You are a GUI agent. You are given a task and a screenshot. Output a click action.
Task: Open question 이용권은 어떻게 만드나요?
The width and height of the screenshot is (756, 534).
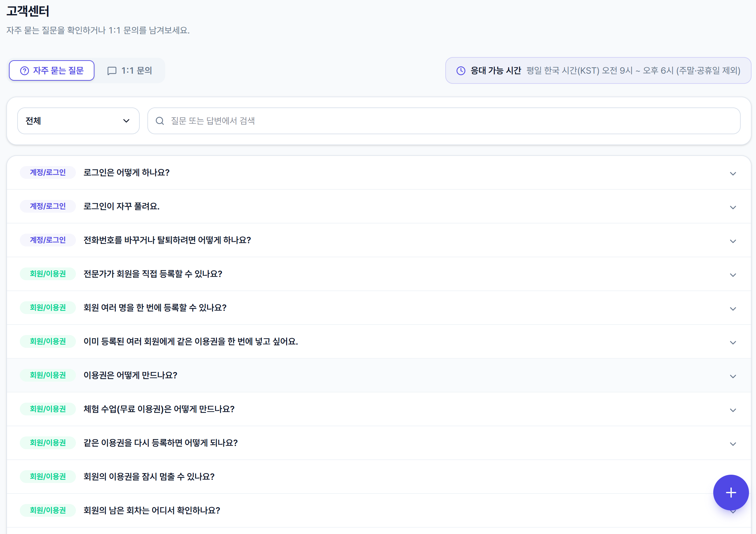click(379, 375)
